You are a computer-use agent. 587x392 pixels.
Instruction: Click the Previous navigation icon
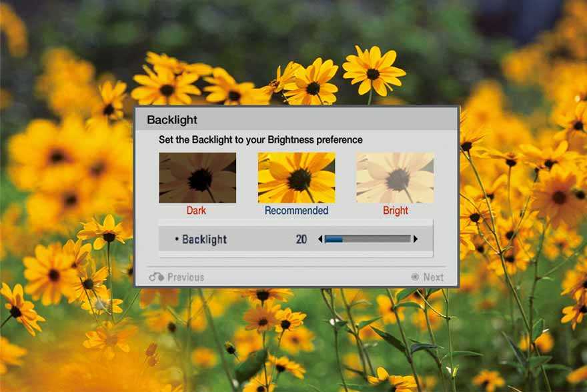(x=156, y=277)
